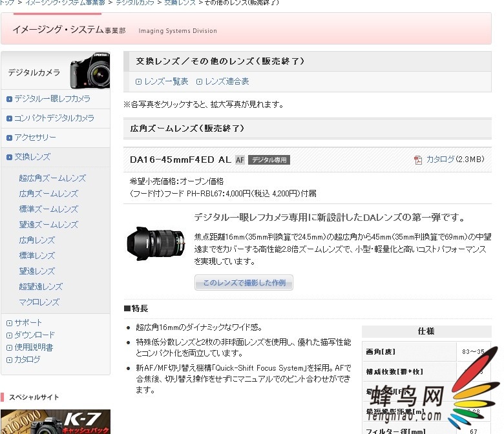Open デジタル一眼レフカメラ menu item
The image size is (504, 434).
click(x=52, y=99)
